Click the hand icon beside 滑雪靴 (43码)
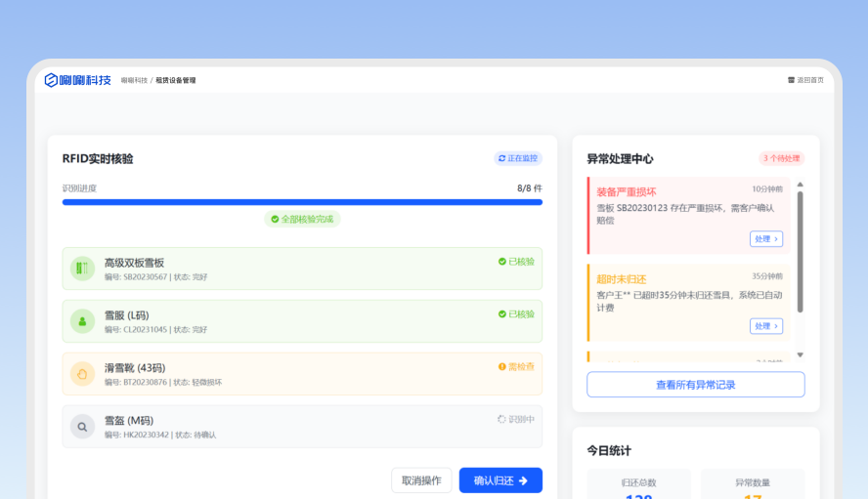This screenshot has width=868, height=499. coord(82,374)
